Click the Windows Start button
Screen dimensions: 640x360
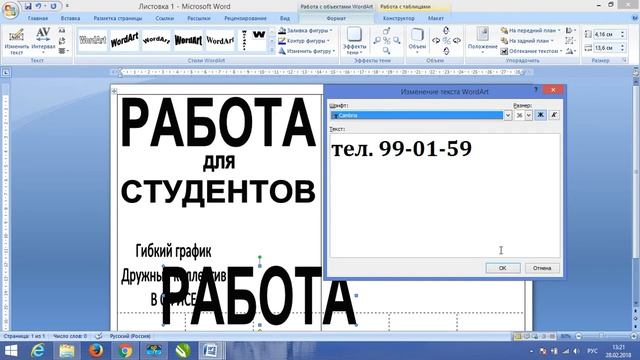[11, 351]
